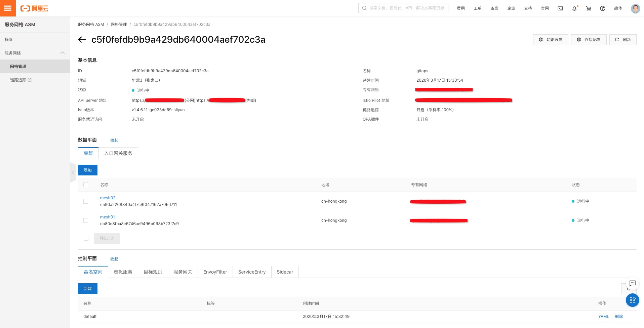Collapse the 控制平面 section via 收起

[x=114, y=259]
